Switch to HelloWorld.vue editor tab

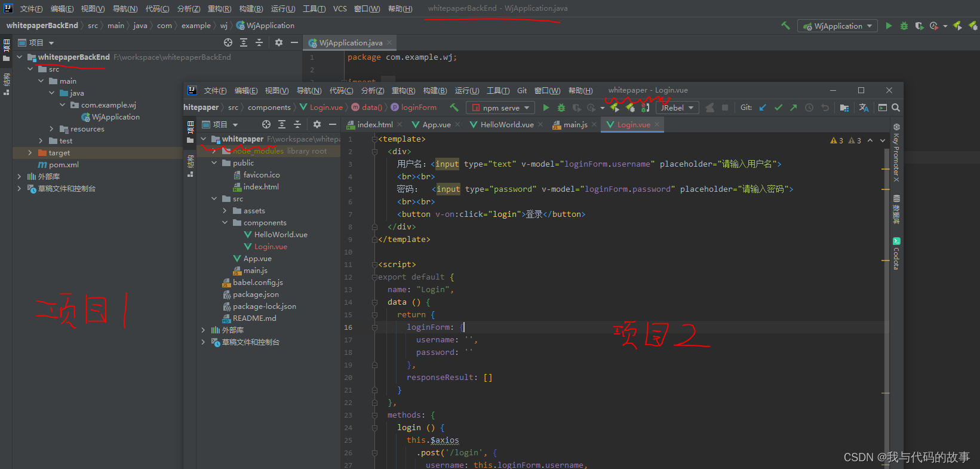click(x=506, y=125)
